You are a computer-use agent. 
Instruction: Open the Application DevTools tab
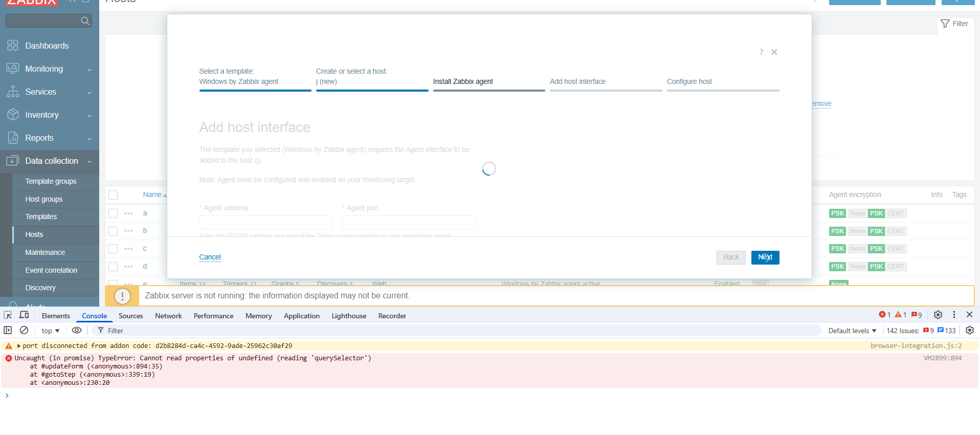coord(302,316)
